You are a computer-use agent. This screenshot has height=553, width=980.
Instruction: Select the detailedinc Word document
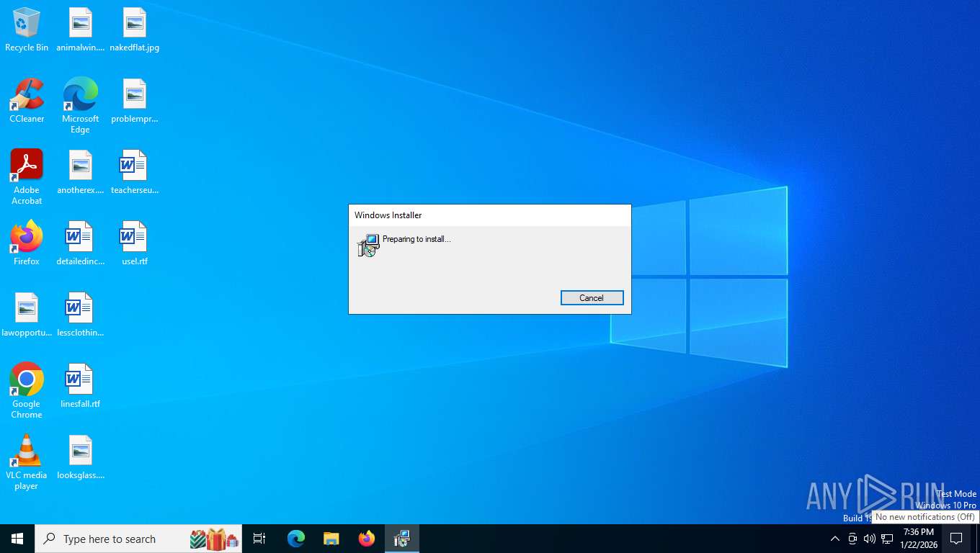click(81, 243)
